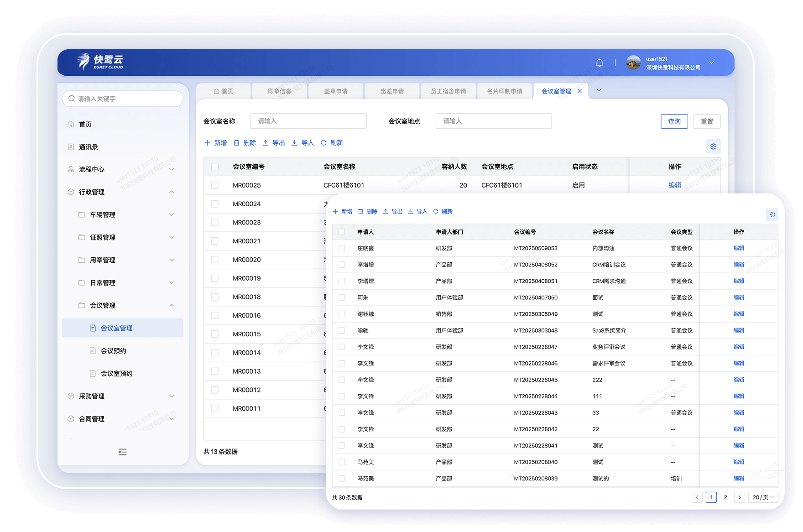Toggle select-all checkbox in meeting room table header
The image size is (803, 532).
pyautogui.click(x=215, y=167)
